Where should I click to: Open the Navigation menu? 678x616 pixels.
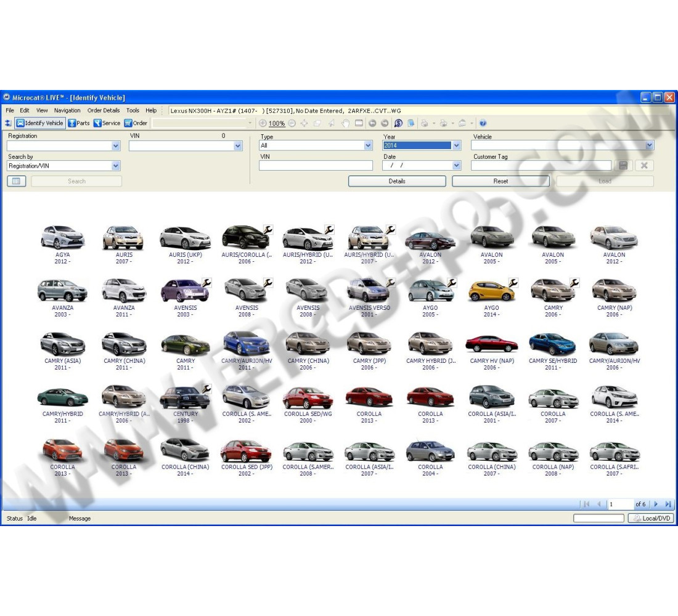click(x=67, y=110)
